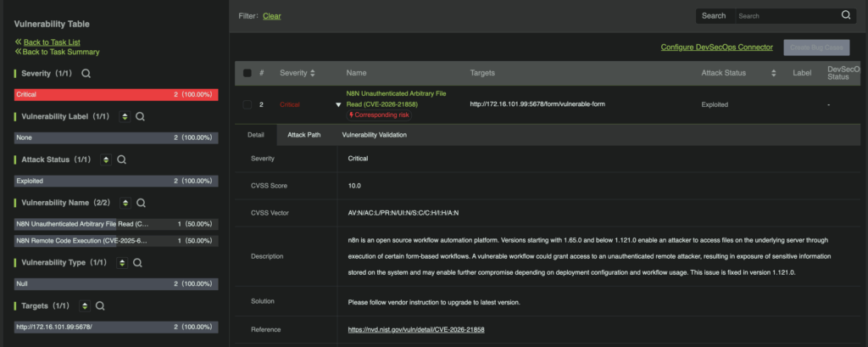868x347 pixels.
Task: Sort by Attack Status column arrows
Action: click(773, 74)
